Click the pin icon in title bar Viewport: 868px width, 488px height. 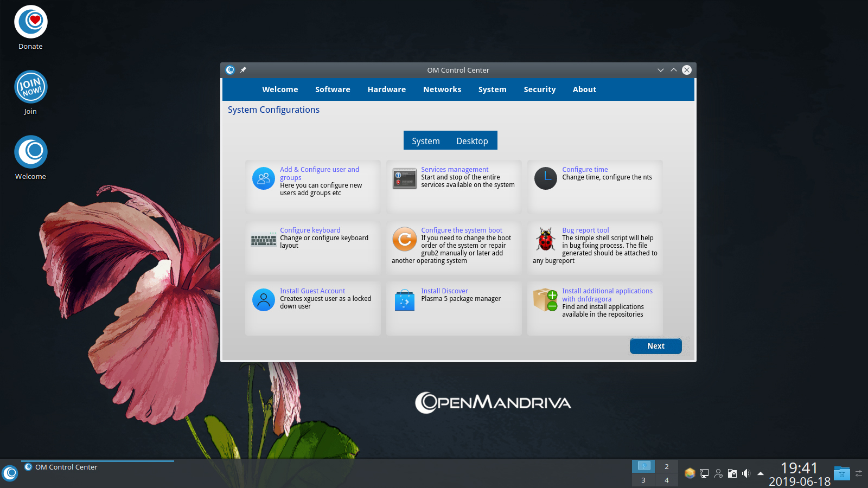[x=243, y=70]
